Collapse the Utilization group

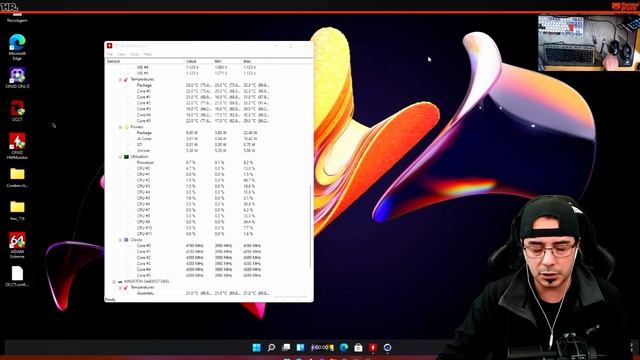pyautogui.click(x=120, y=157)
